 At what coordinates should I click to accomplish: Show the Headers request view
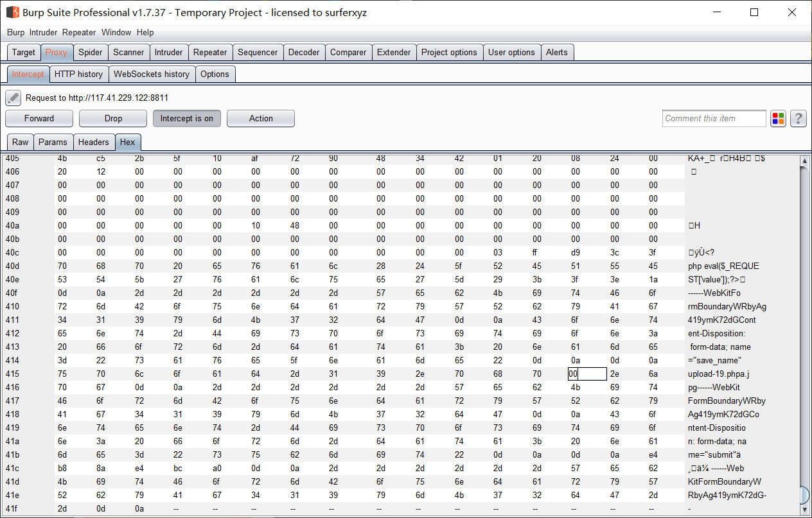click(x=94, y=142)
